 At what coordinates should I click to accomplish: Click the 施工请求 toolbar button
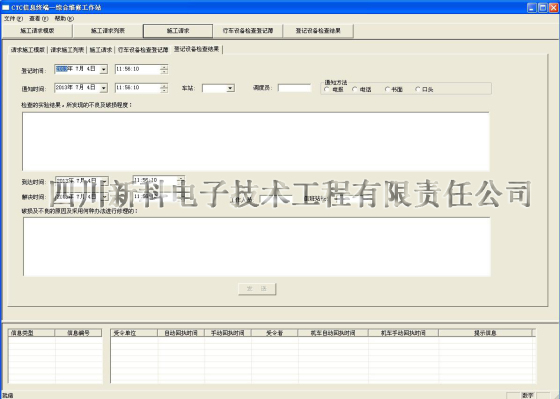pos(178,31)
